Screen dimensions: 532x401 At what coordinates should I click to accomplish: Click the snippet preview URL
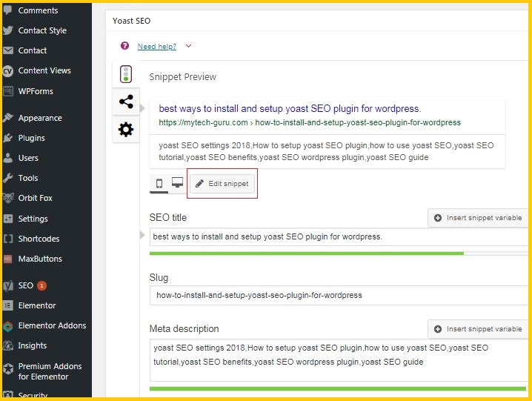coord(310,122)
